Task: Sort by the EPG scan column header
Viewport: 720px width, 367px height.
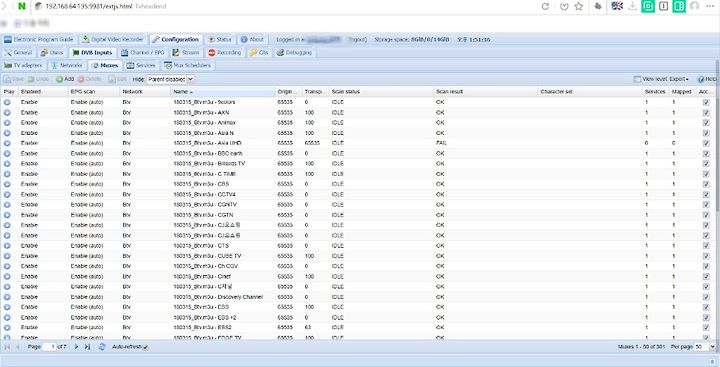Action: 94,92
